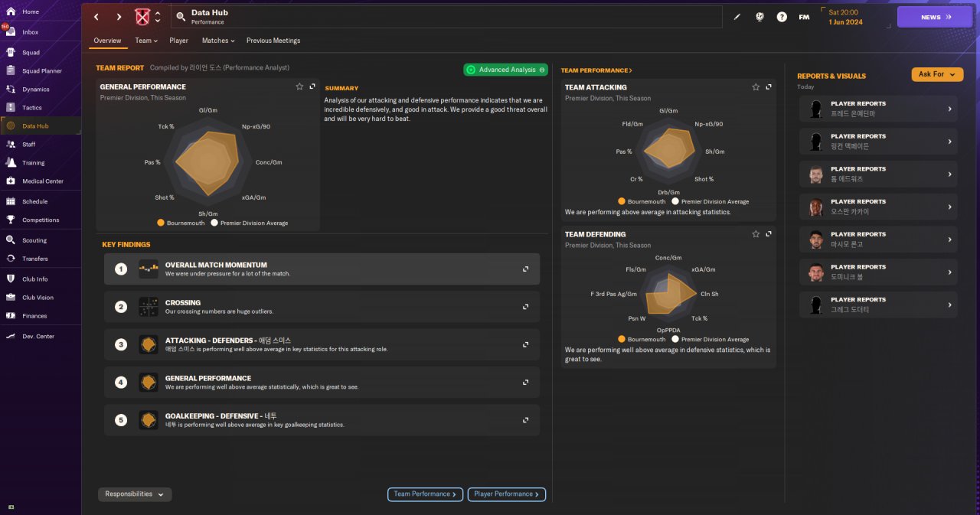980x515 pixels.
Task: Open the help question mark icon
Action: [x=782, y=17]
